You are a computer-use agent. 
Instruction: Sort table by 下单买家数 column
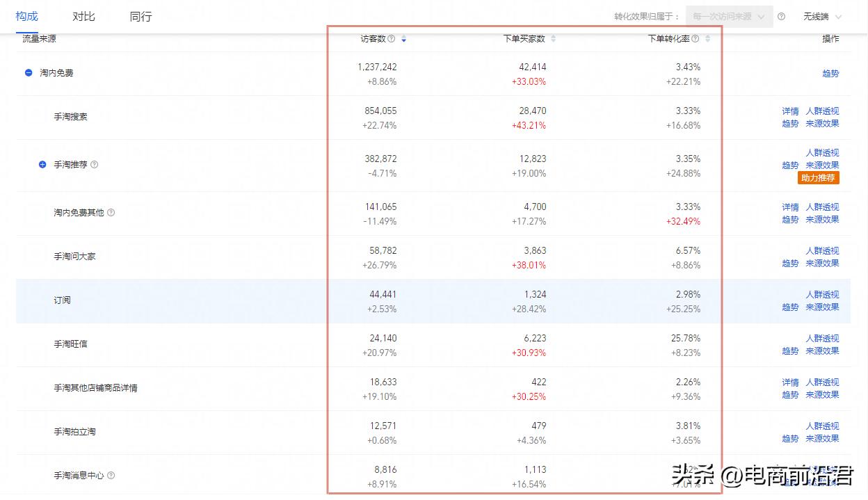click(x=553, y=39)
